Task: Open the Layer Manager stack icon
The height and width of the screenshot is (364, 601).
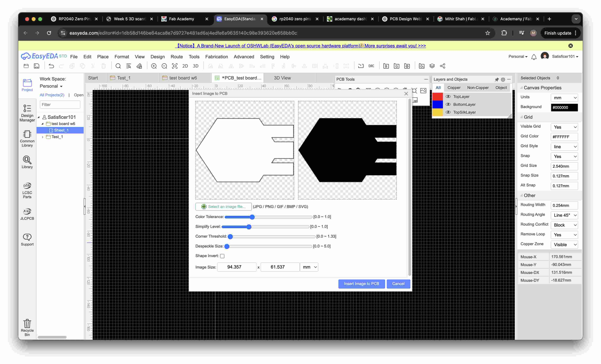Action: point(432,66)
